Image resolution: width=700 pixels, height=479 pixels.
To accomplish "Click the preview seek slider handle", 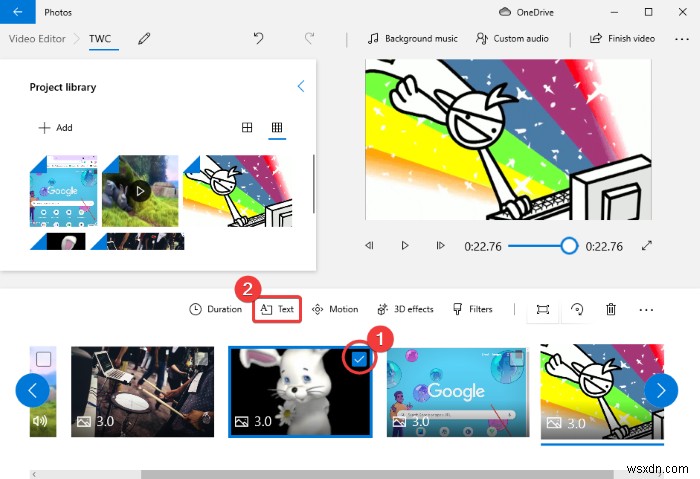I will point(569,246).
